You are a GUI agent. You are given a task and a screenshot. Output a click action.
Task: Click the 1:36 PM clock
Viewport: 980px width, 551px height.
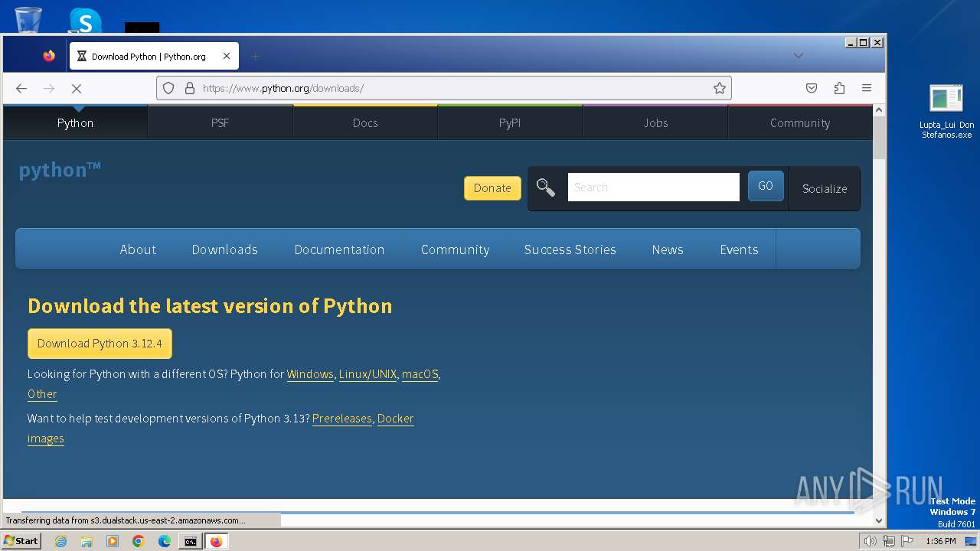[x=941, y=541]
